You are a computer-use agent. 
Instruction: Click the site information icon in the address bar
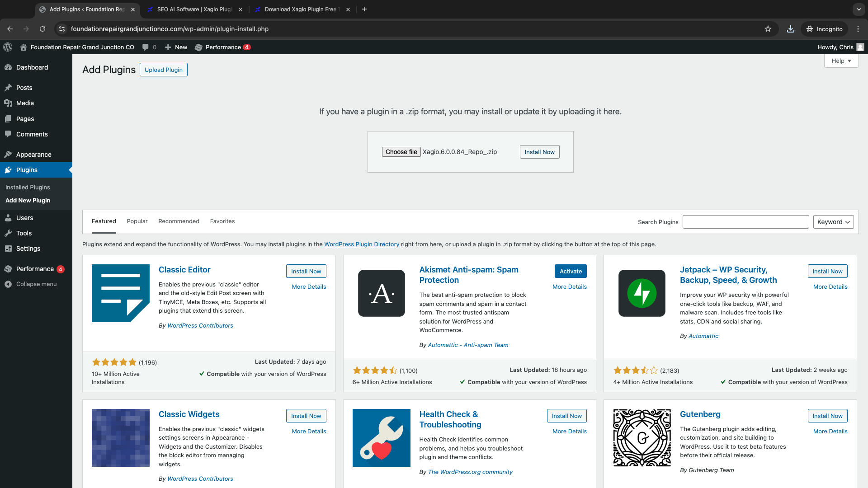[62, 29]
